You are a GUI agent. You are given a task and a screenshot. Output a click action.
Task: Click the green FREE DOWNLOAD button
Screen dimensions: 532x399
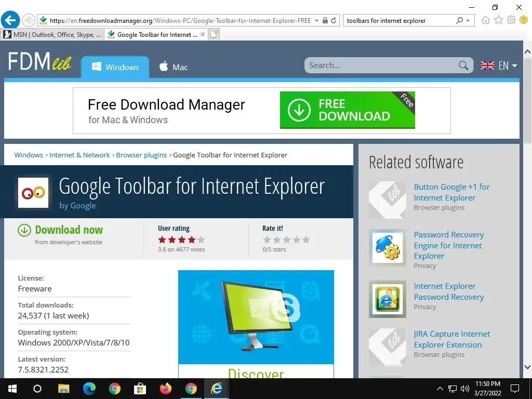pyautogui.click(x=348, y=110)
